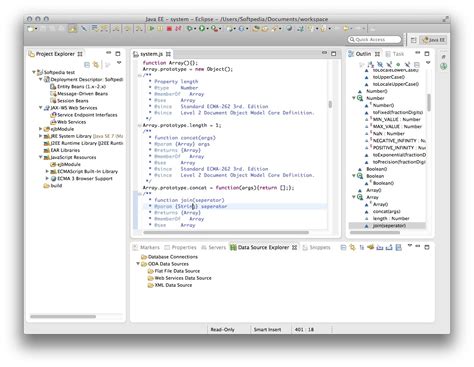Maximize the system.js editor area
The image size is (474, 367).
pos(334,54)
